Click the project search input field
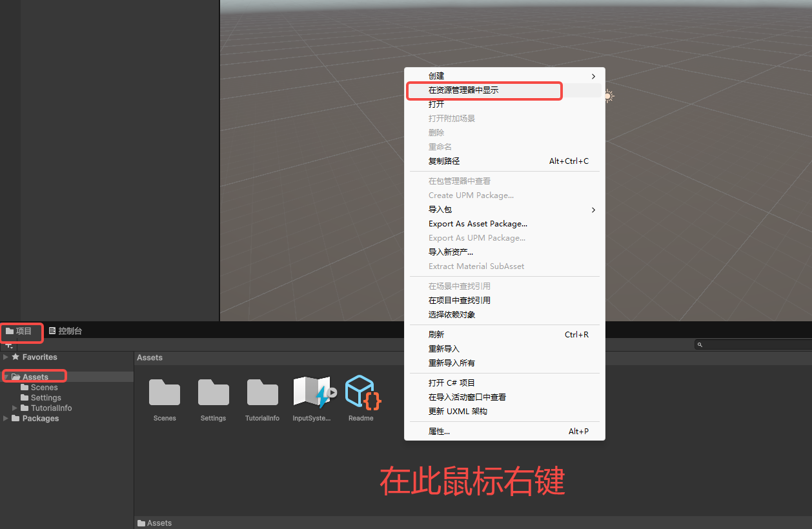Image resolution: width=812 pixels, height=529 pixels. [753, 345]
